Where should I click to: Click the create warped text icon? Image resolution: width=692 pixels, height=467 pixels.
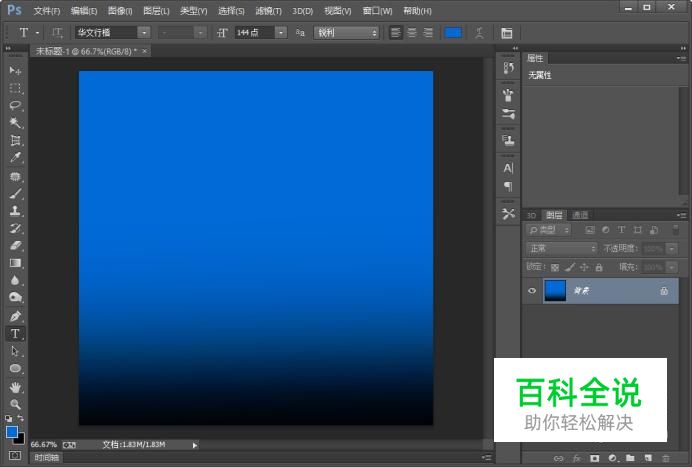(x=481, y=33)
